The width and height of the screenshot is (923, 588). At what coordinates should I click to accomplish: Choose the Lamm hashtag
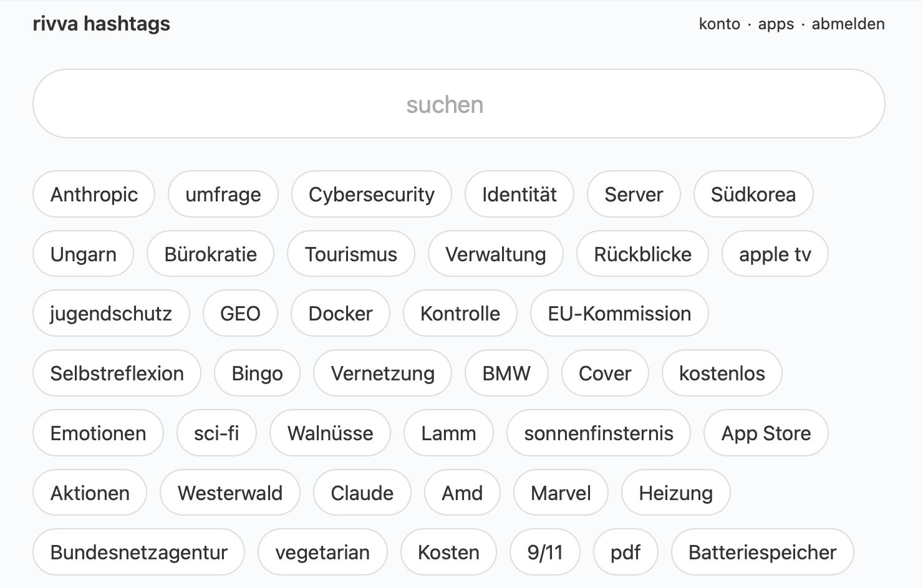[x=448, y=433]
